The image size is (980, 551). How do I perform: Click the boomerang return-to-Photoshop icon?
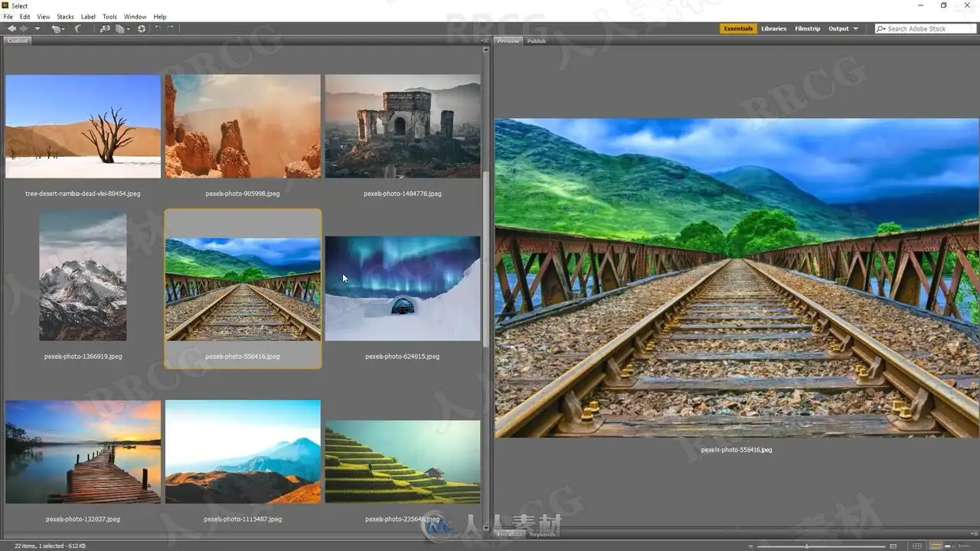click(x=77, y=28)
